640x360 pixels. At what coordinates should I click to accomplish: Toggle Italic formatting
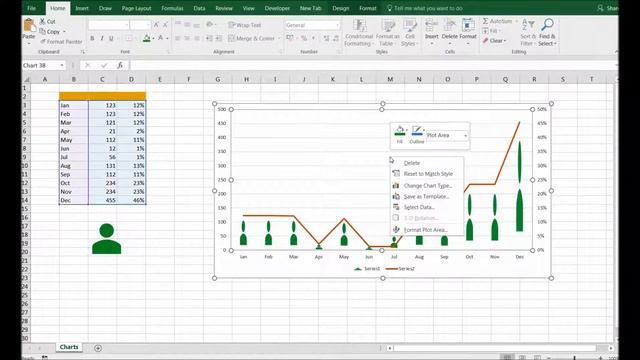[102, 38]
